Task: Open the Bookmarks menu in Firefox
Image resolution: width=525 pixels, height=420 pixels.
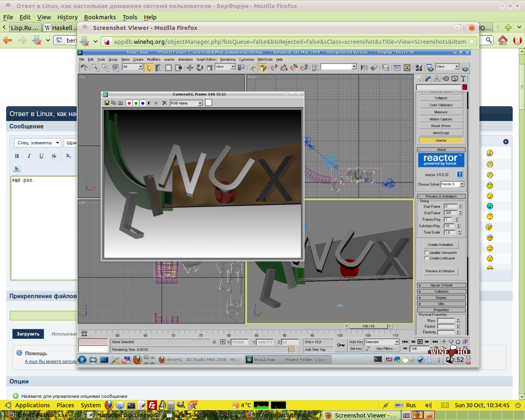Action: click(100, 17)
